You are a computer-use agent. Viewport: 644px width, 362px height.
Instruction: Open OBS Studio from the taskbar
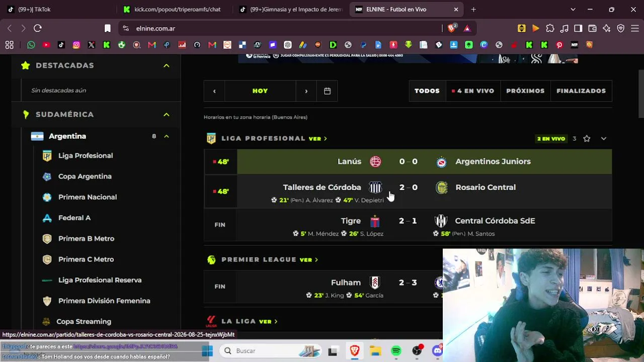point(417,351)
